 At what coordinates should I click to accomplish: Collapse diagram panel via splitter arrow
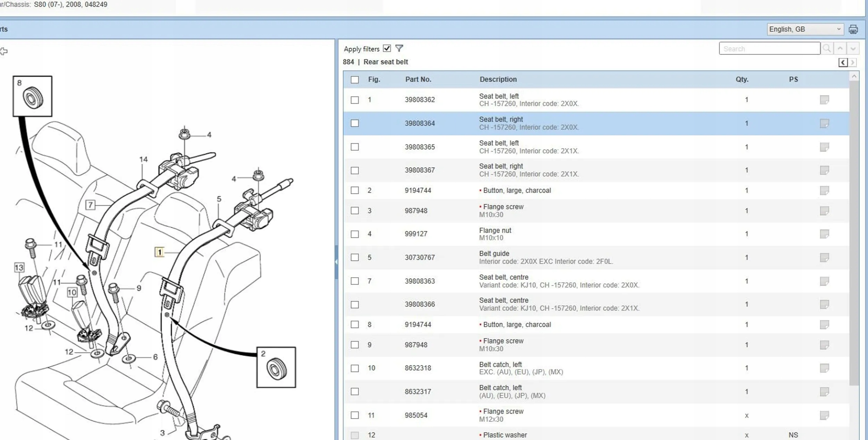coord(336,262)
